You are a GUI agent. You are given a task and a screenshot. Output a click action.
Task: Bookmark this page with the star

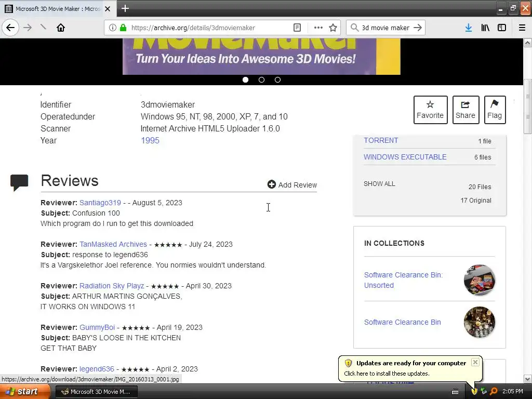pos(333,28)
